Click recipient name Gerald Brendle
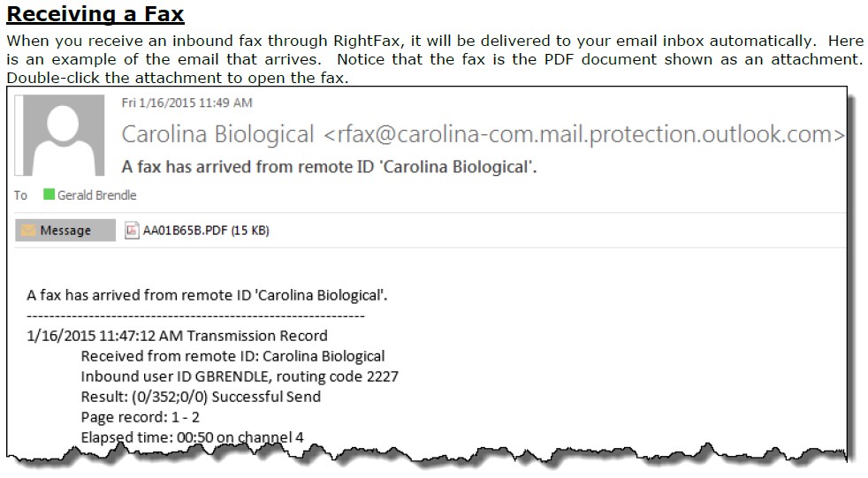868x478 pixels. click(x=97, y=195)
